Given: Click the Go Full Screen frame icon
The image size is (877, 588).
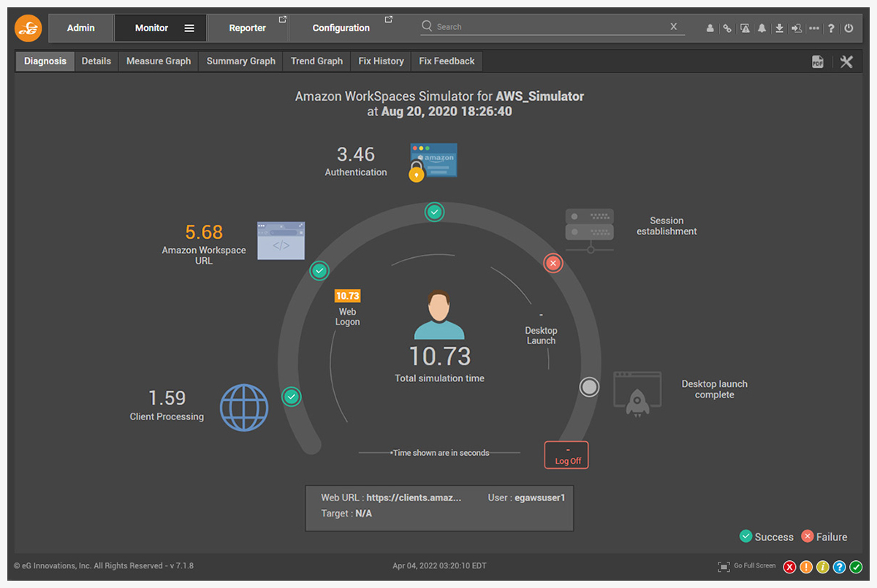Looking at the screenshot, I should [724, 566].
